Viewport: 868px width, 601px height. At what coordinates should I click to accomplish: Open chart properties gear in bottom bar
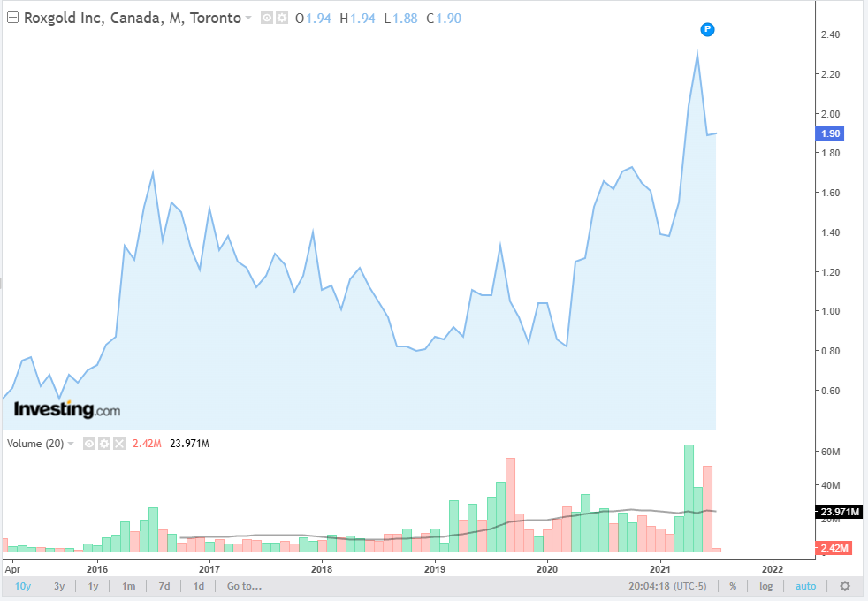845,586
